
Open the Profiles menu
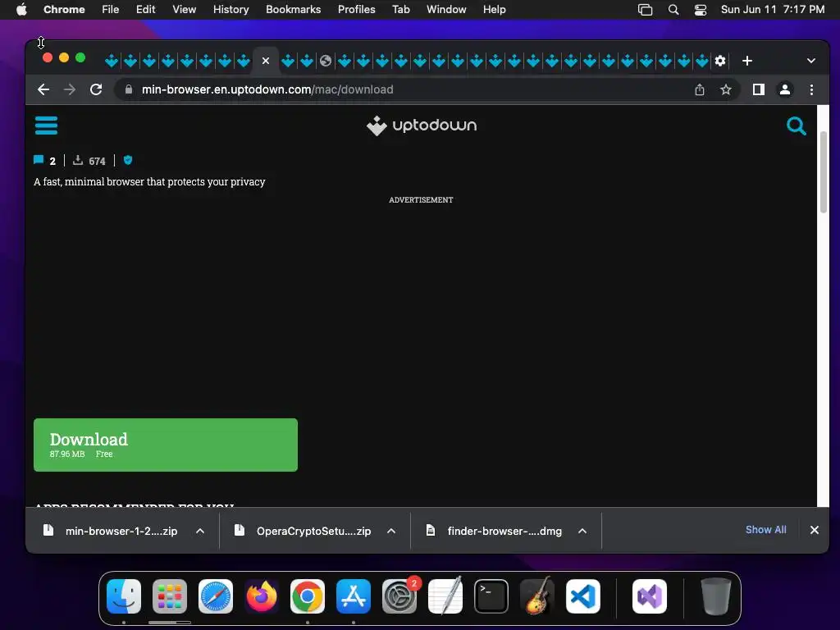pos(356,10)
